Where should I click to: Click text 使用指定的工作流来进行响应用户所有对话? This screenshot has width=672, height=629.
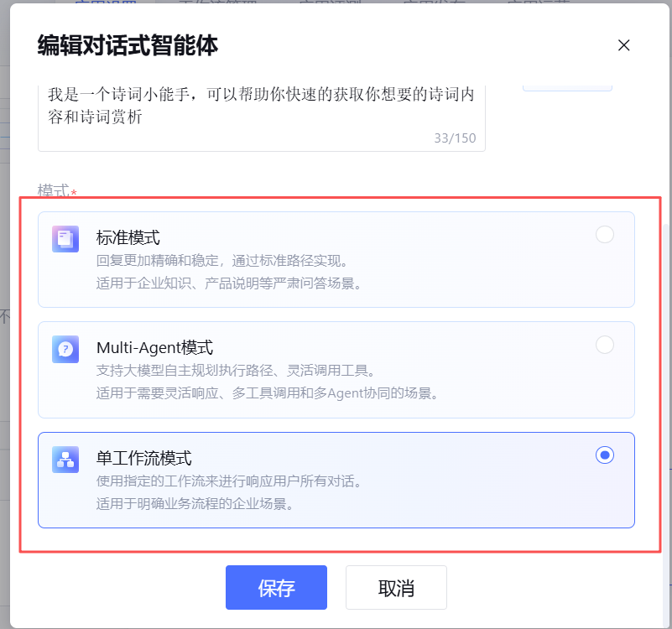tap(230, 481)
